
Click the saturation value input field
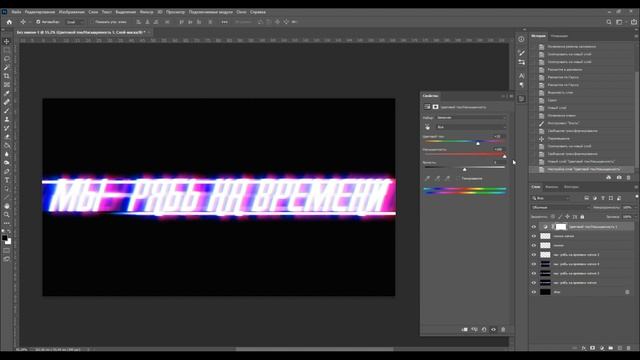[498, 149]
